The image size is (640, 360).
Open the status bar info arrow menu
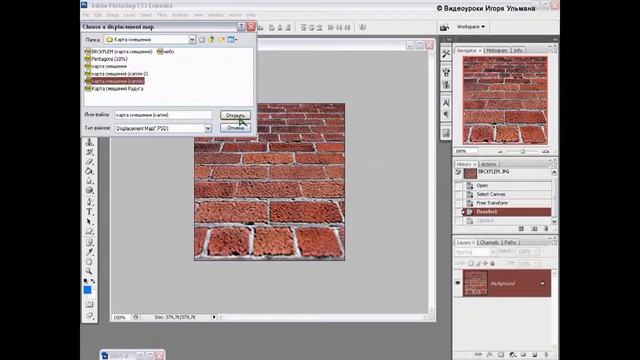coord(213,317)
